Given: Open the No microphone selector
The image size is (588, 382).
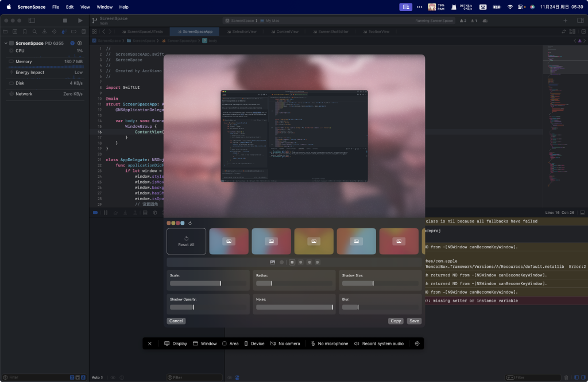Looking at the screenshot, I should (329, 344).
